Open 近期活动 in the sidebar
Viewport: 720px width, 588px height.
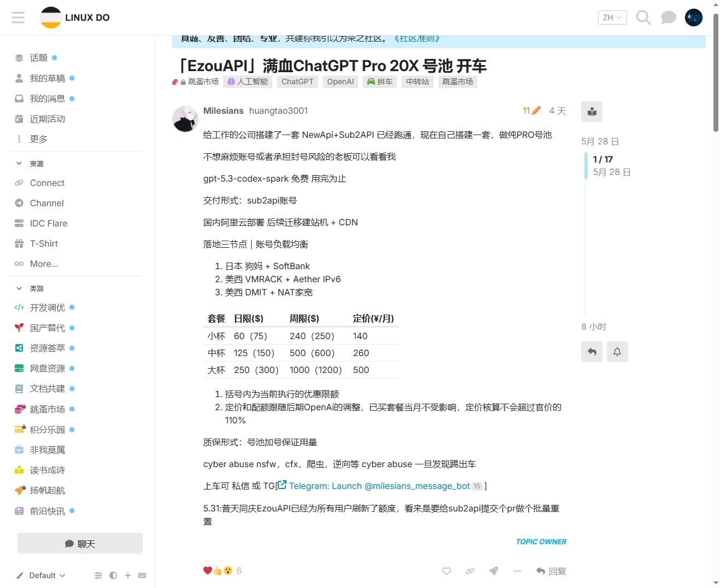tap(47, 119)
